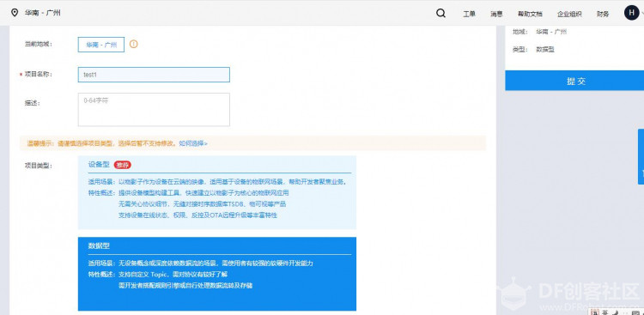This screenshot has height=315, width=644.
Task: Open the 华南 - 广州 region selector in header
Action: [x=42, y=13]
